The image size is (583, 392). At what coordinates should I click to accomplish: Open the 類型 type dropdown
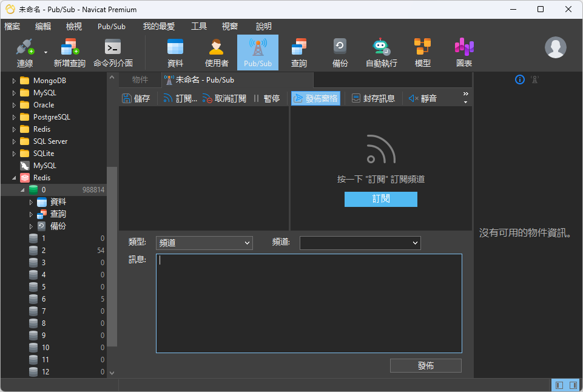point(204,243)
